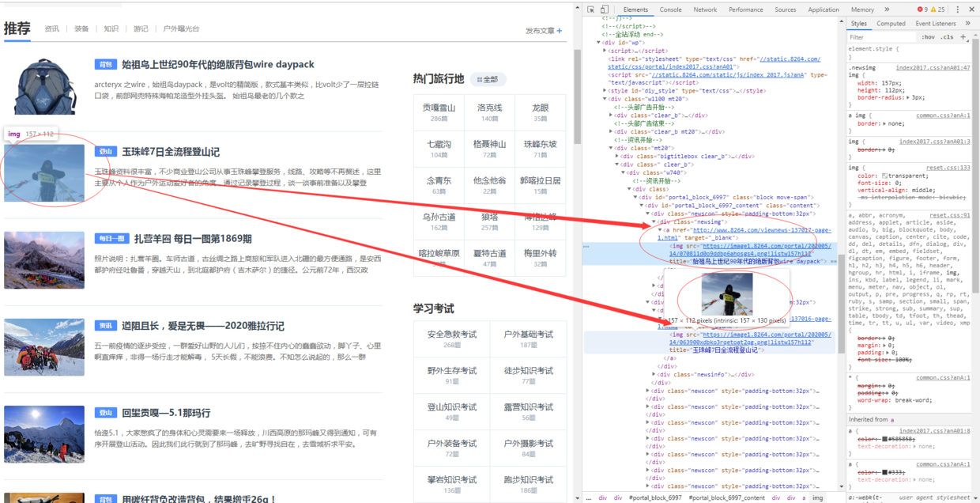Show more DevTools tabs chevron
The height and width of the screenshot is (503, 980).
point(886,9)
